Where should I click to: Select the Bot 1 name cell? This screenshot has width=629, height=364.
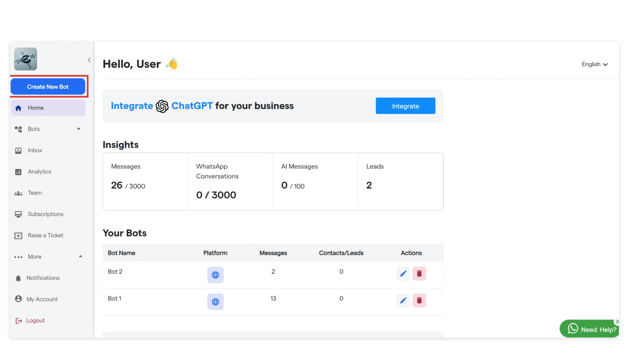pos(115,299)
